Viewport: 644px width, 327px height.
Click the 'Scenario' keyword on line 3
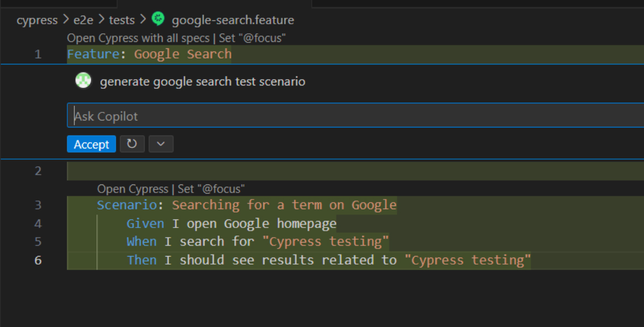(127, 205)
